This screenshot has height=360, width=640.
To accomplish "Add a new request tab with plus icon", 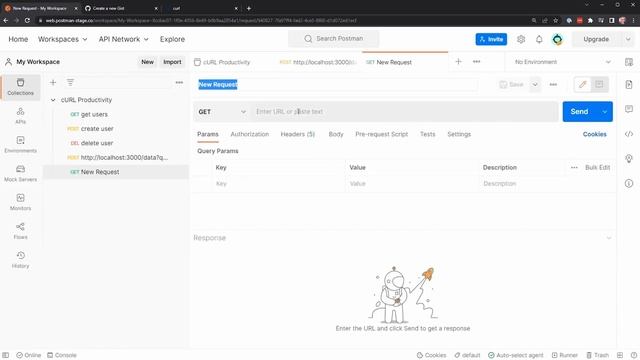I will [x=458, y=62].
